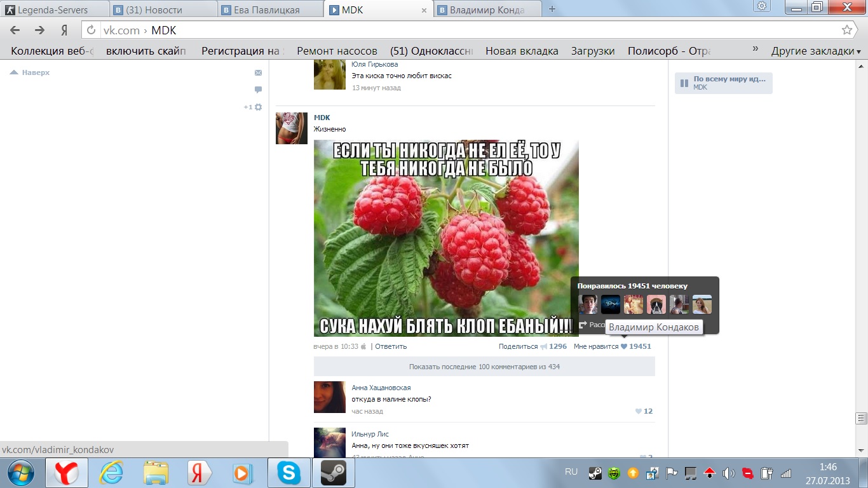Switch to the (31) Новости tab

163,10
